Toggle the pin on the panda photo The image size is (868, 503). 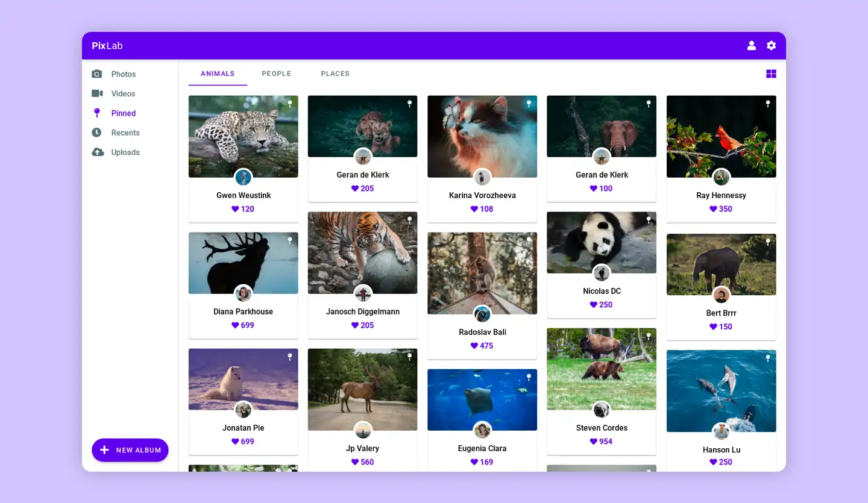pyautogui.click(x=649, y=220)
